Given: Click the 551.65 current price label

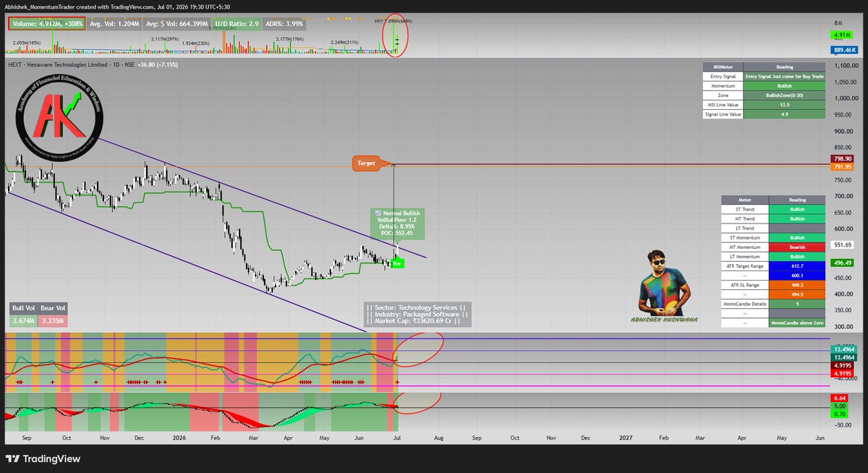Looking at the screenshot, I should coord(843,246).
